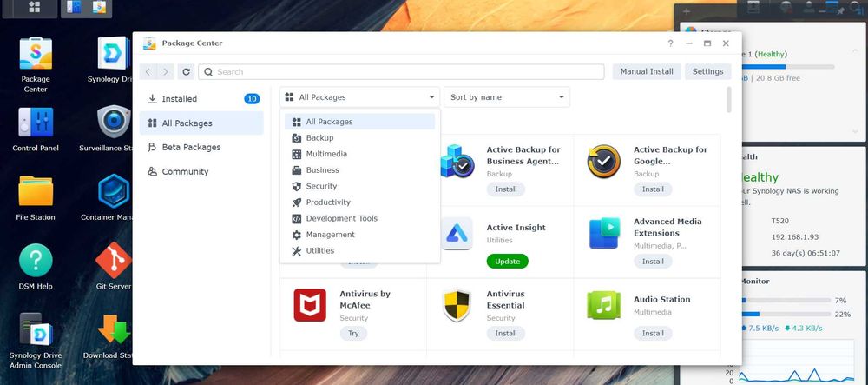868x385 pixels.
Task: Choose Business from the category list
Action: [360, 170]
